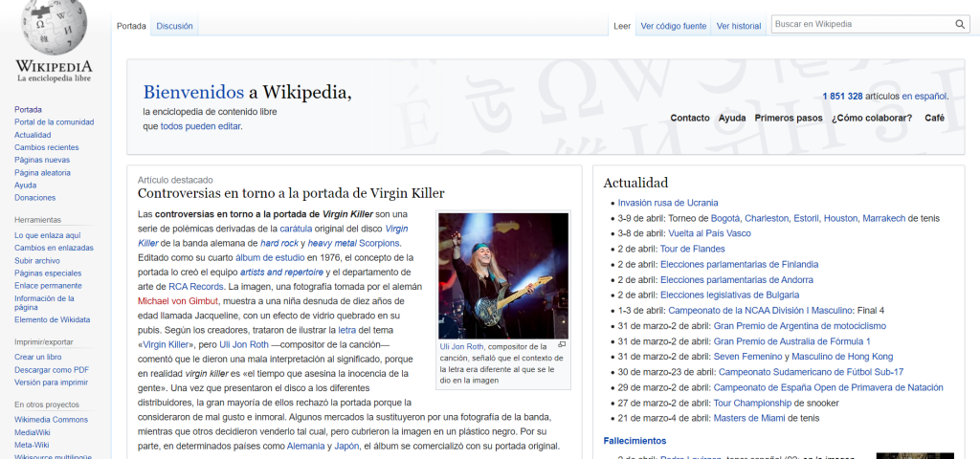
Task: Open the carátula link in article text
Action: tap(296, 229)
